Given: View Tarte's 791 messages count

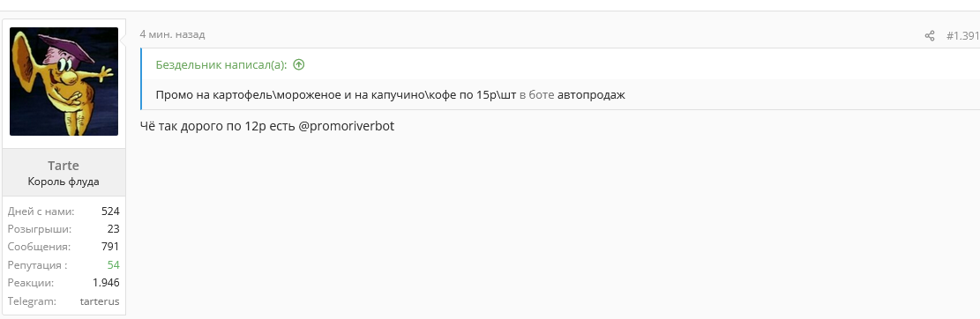Looking at the screenshot, I should (x=110, y=247).
